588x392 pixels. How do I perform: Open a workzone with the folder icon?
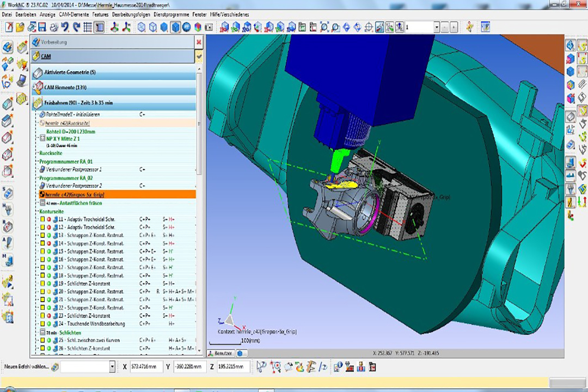point(20,27)
